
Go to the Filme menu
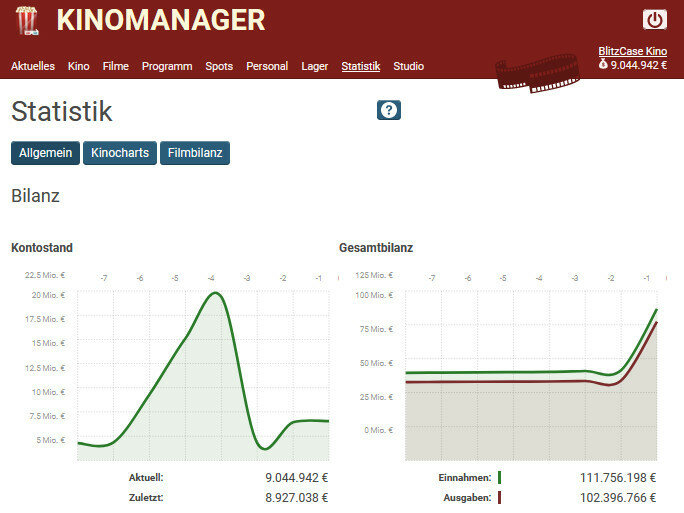pyautogui.click(x=116, y=66)
